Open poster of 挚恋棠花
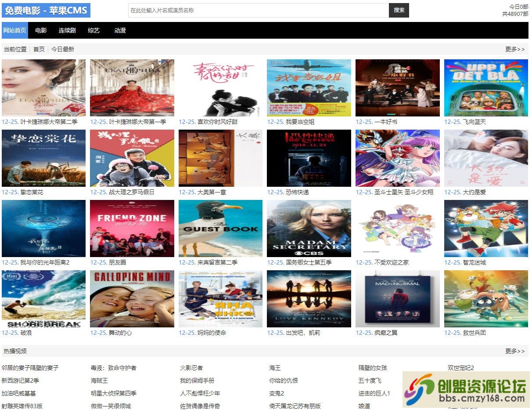Image resolution: width=532 pixels, height=410 pixels. [44, 158]
